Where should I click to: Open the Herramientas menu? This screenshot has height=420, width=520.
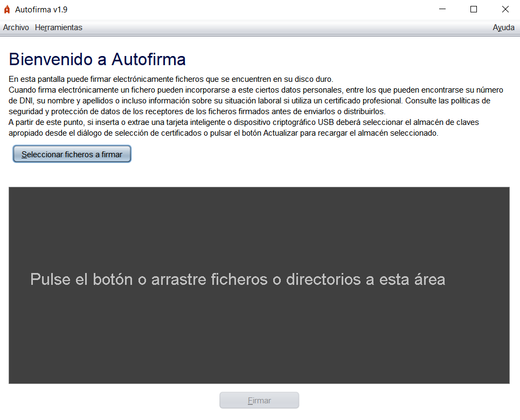[58, 27]
